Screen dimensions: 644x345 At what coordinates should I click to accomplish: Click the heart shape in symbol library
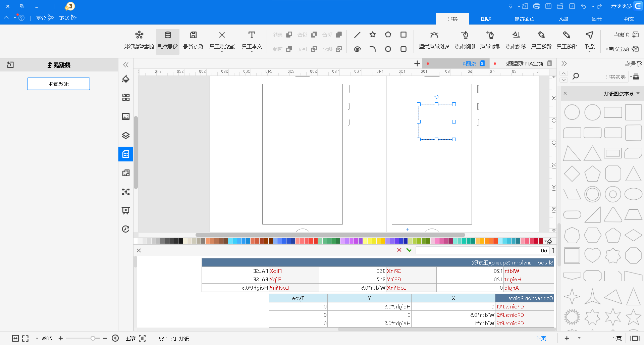(x=592, y=256)
